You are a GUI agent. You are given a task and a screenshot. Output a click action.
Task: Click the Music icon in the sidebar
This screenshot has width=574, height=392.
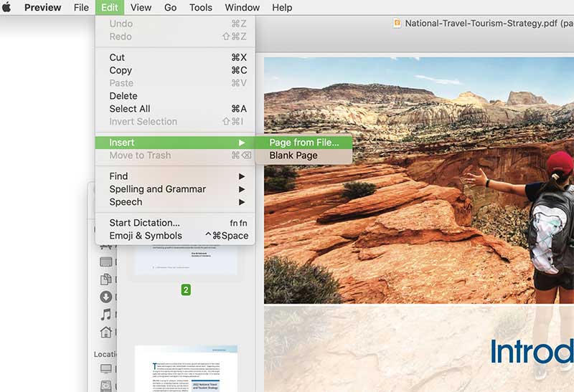[x=106, y=315]
